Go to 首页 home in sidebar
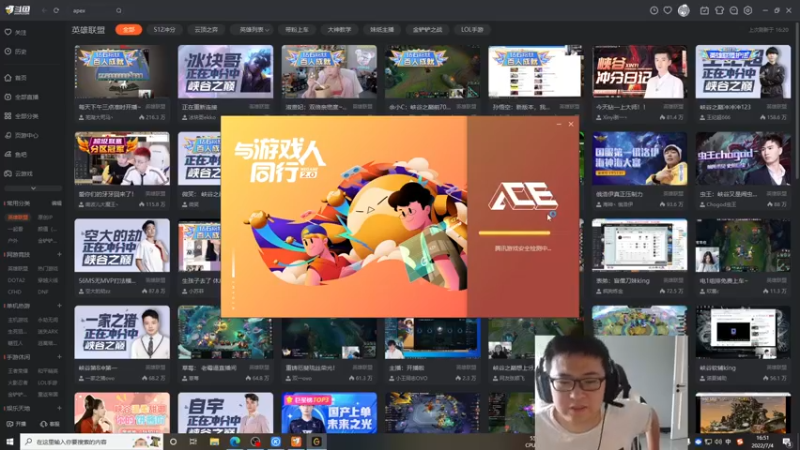This screenshot has width=800, height=450. coord(16,78)
